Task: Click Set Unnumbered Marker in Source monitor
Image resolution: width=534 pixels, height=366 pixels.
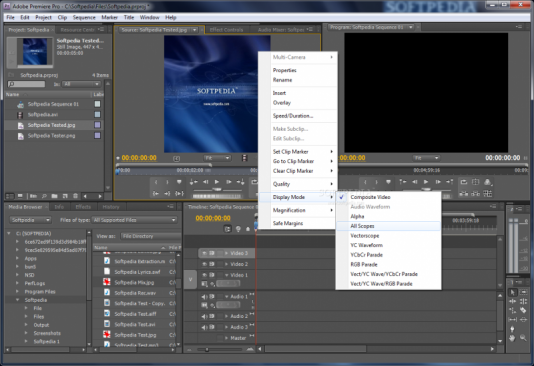Action: point(179,182)
